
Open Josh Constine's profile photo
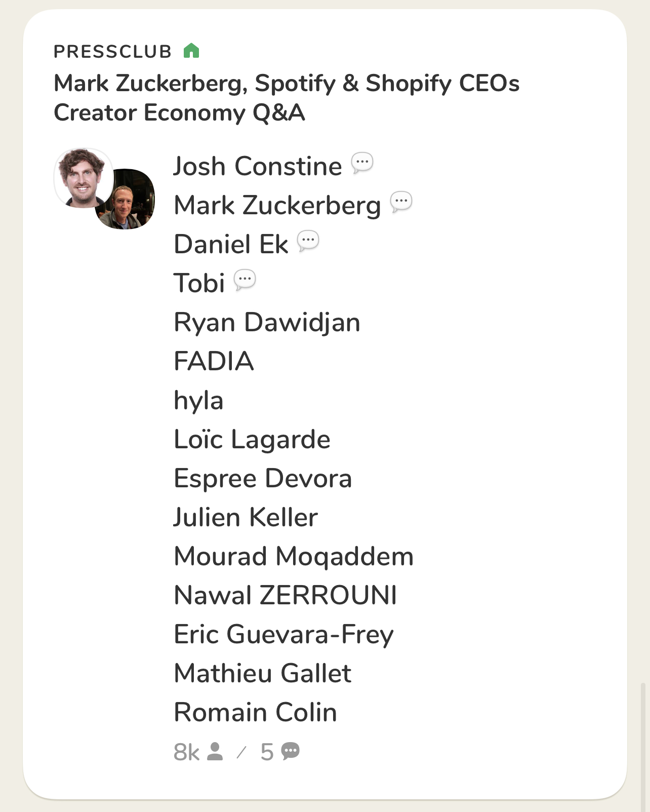(x=82, y=177)
